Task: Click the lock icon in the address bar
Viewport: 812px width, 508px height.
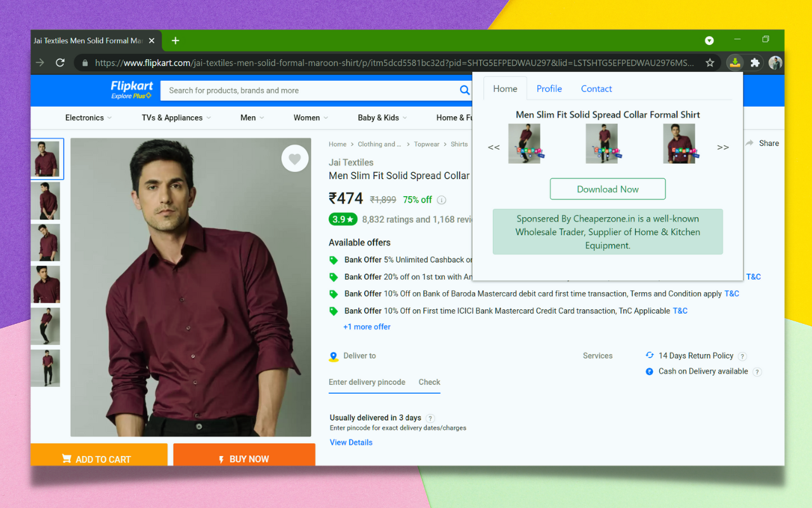Action: tap(85, 63)
